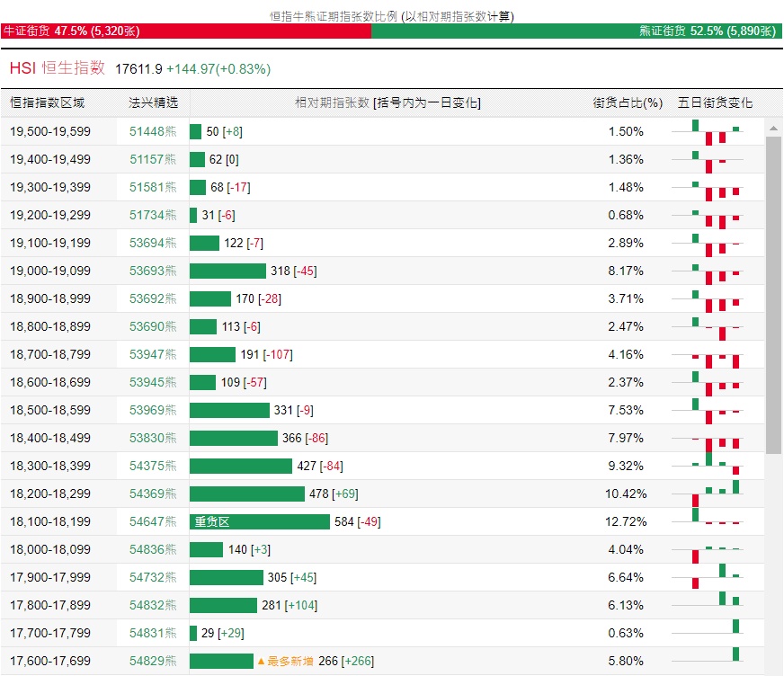
Task: Open bear warrant link 53947
Action: click(153, 354)
